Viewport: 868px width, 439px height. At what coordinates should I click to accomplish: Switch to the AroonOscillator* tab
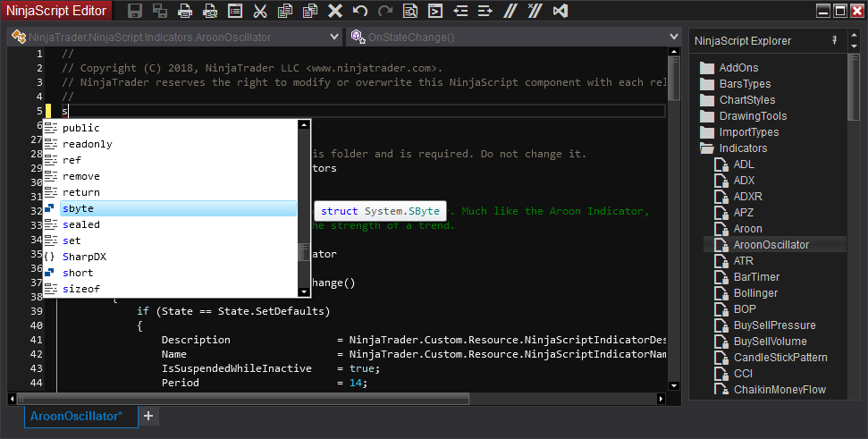coord(80,416)
